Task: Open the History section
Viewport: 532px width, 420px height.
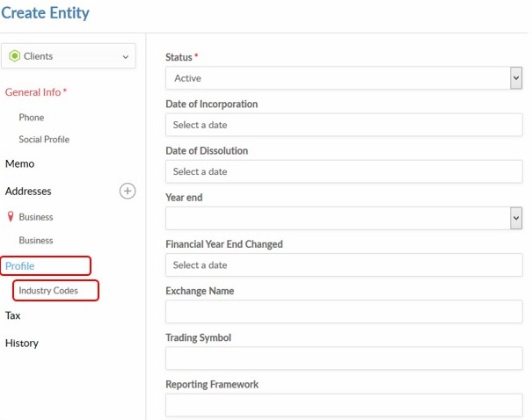Action: point(22,343)
